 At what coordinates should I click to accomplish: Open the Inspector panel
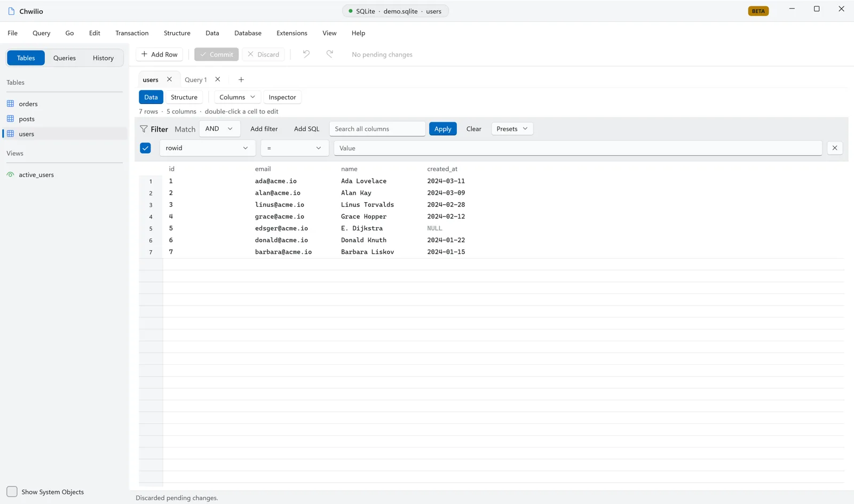click(x=282, y=97)
